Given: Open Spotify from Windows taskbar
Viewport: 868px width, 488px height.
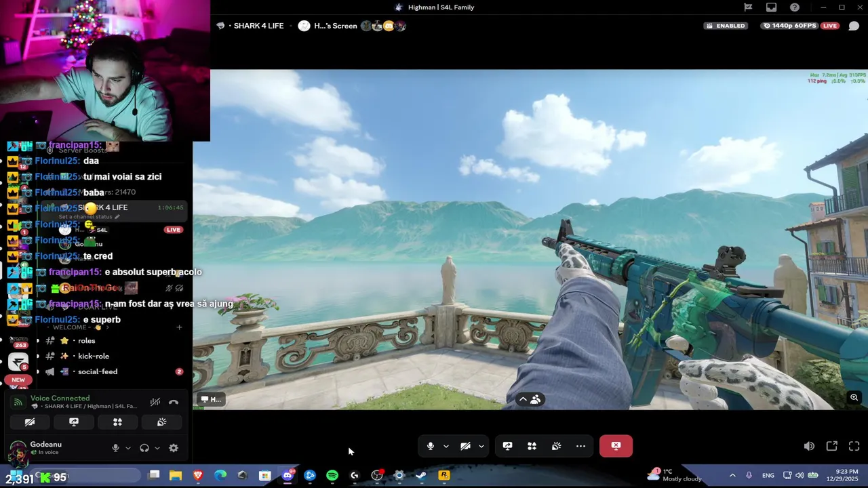Looking at the screenshot, I should (332, 475).
